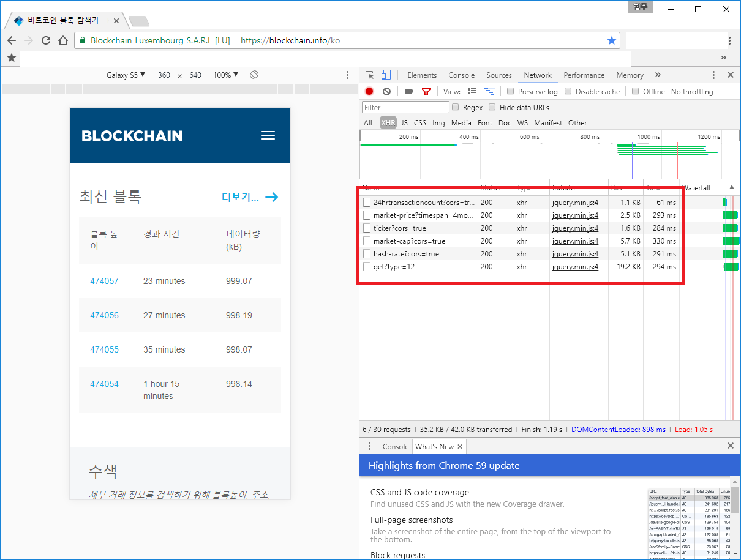Check the ticker?cors=true row box
This screenshot has height=560, width=741.
[367, 228]
